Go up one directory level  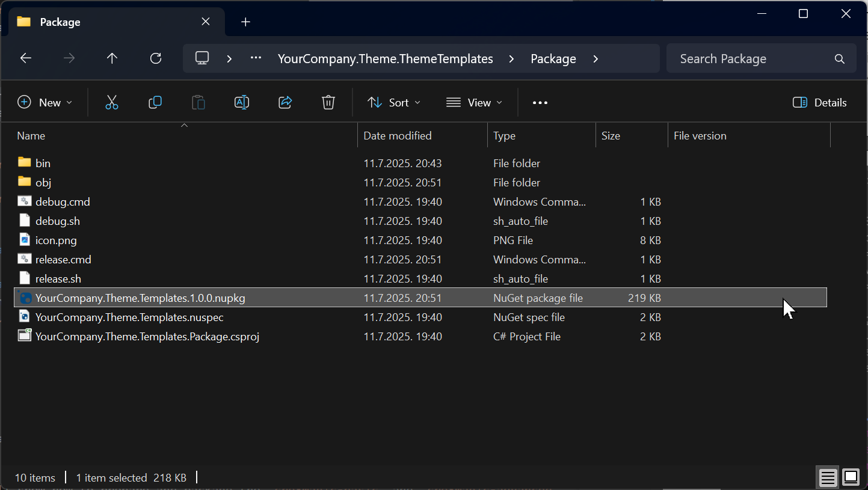point(112,58)
